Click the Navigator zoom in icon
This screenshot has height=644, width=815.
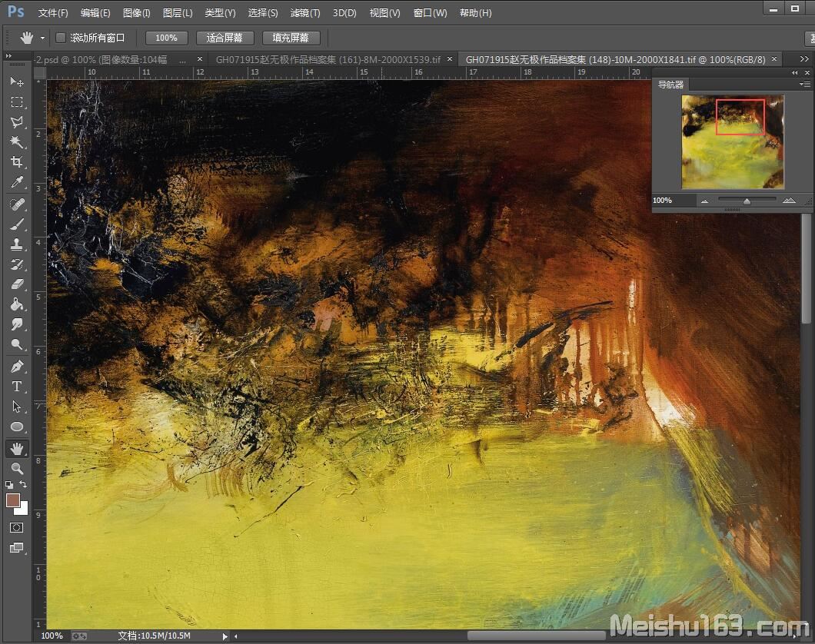click(789, 200)
